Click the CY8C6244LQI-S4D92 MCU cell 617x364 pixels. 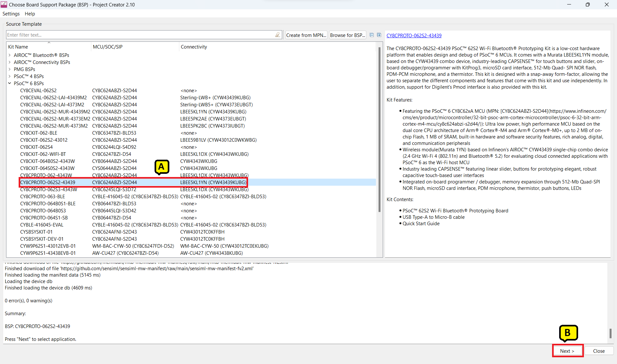click(114, 147)
